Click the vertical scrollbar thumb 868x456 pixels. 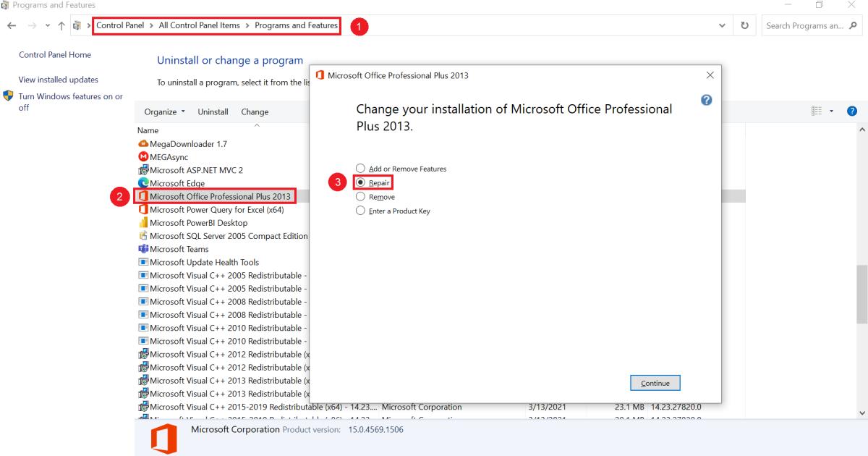coord(862,294)
